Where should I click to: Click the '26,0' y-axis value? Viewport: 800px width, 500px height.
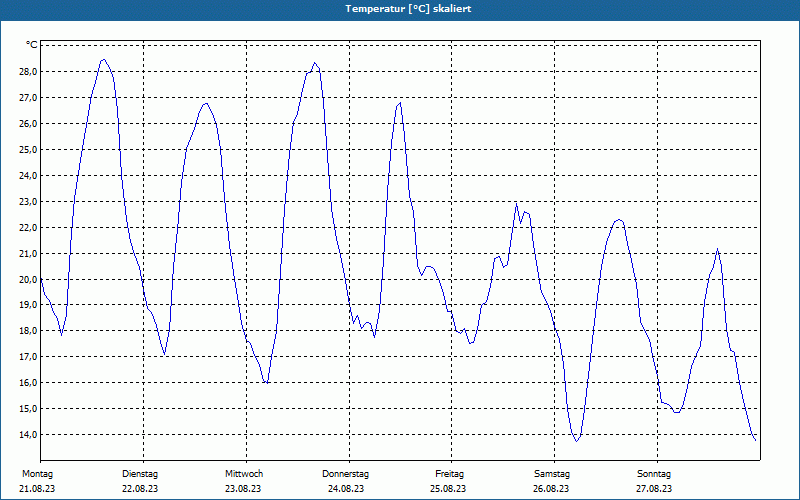pos(28,124)
